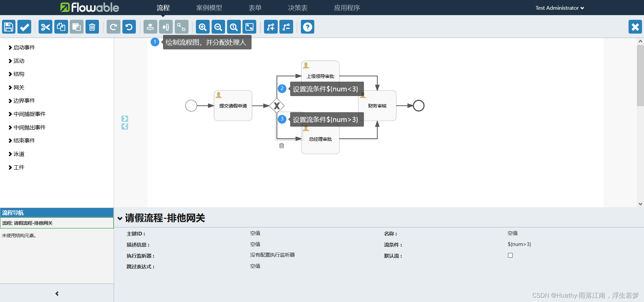Open the 表单 tab
This screenshot has width=644, height=302.
click(255, 8)
